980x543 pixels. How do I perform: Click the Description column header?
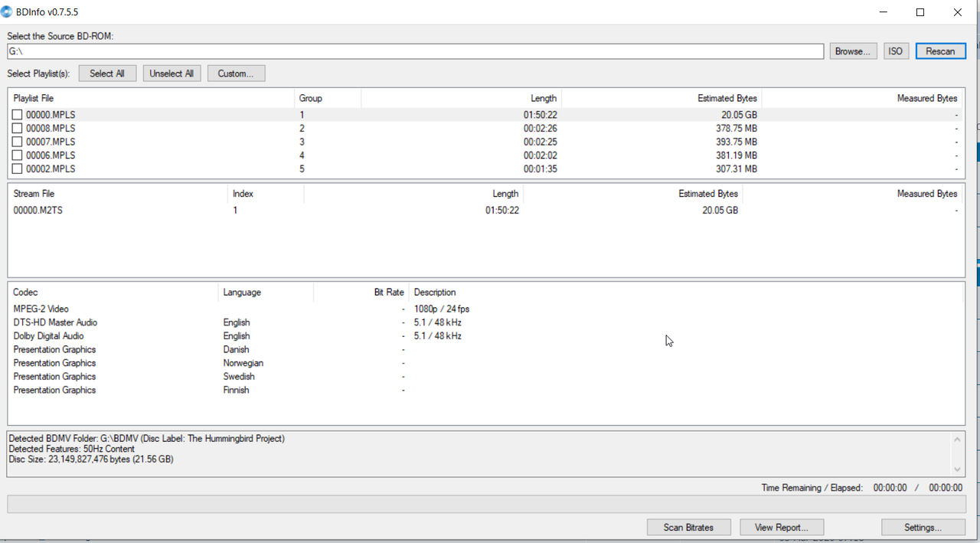686,293
